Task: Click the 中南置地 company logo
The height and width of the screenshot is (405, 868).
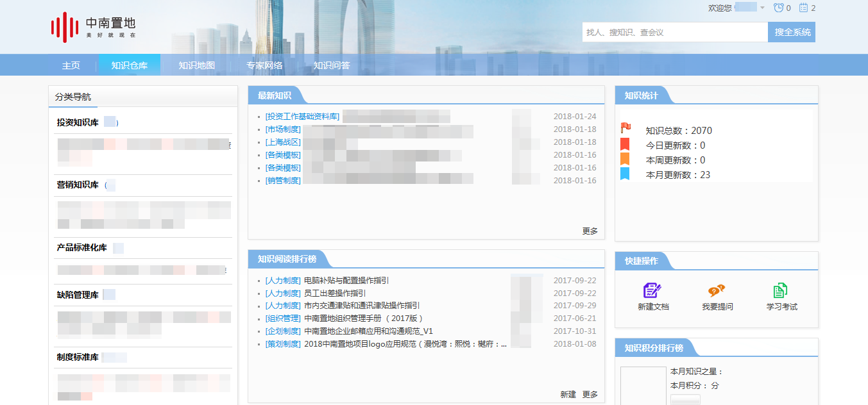Action: (x=94, y=28)
